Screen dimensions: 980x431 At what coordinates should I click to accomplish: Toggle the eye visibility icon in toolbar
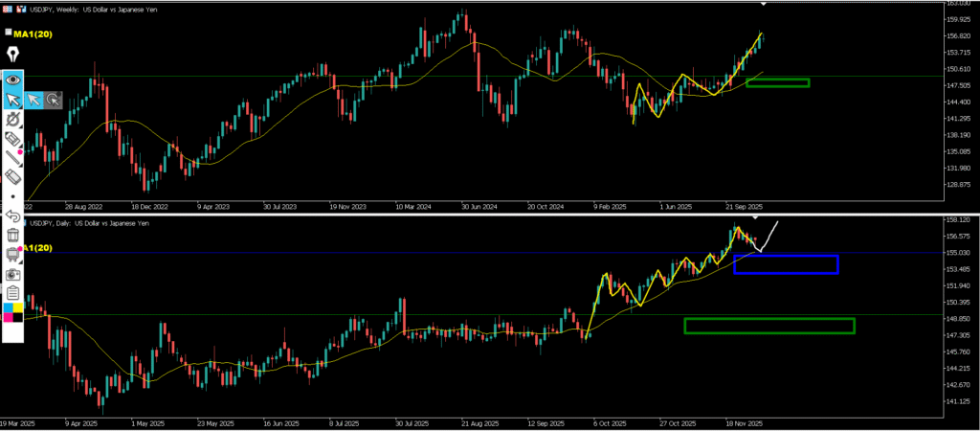[13, 79]
